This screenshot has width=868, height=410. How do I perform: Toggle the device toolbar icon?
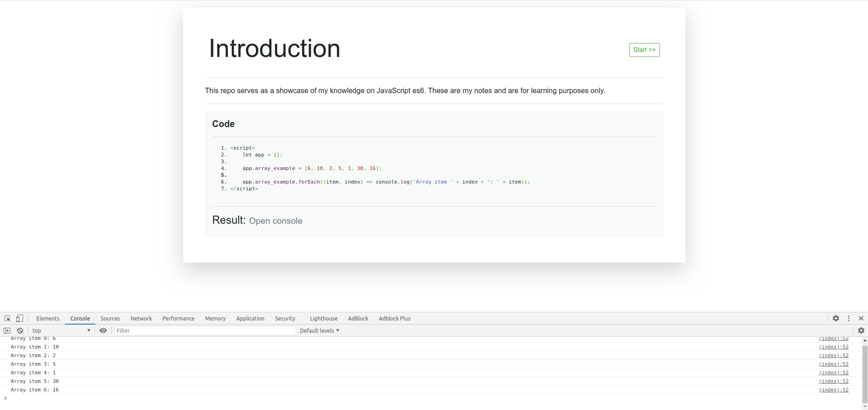pos(19,319)
